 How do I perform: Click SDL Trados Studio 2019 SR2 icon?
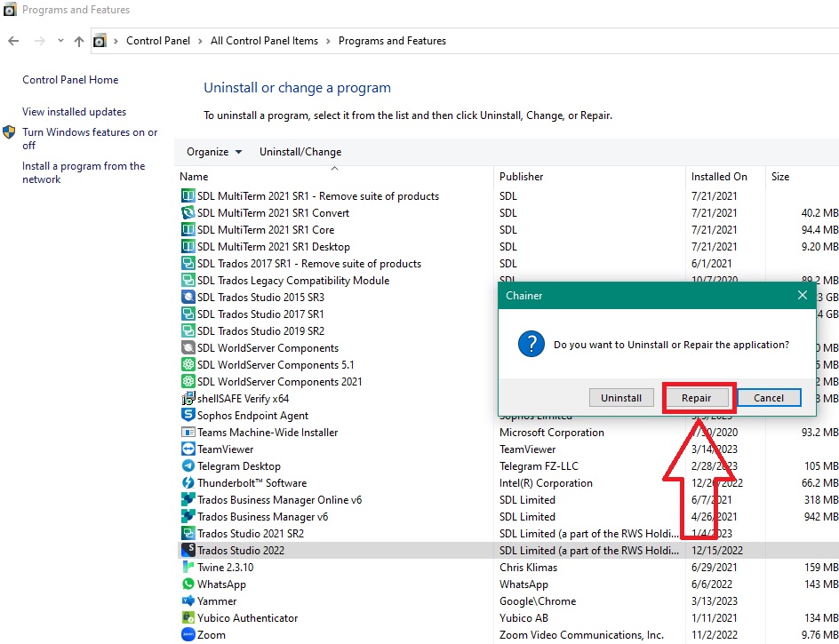point(188,330)
